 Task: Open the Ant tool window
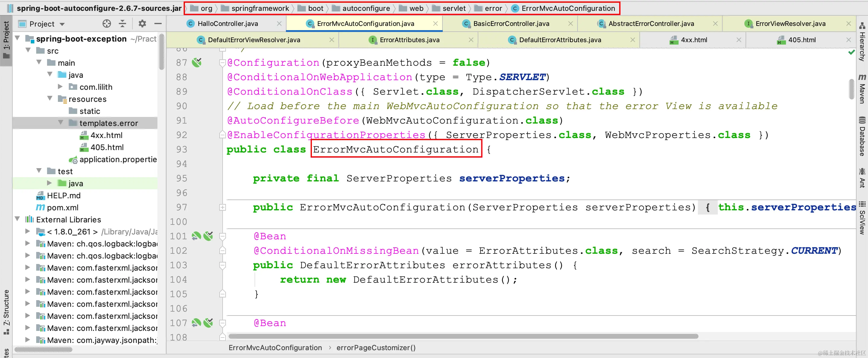click(x=862, y=178)
